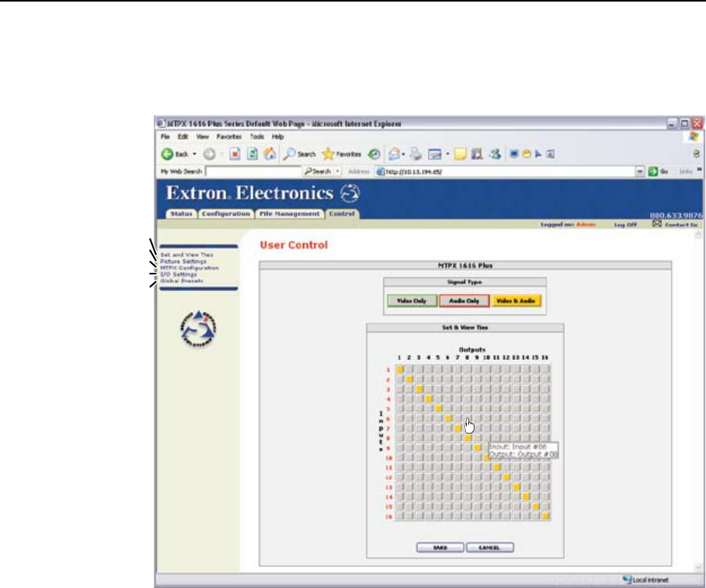706x588 pixels.
Task: Click the Research binoculars icon
Action: (477, 154)
